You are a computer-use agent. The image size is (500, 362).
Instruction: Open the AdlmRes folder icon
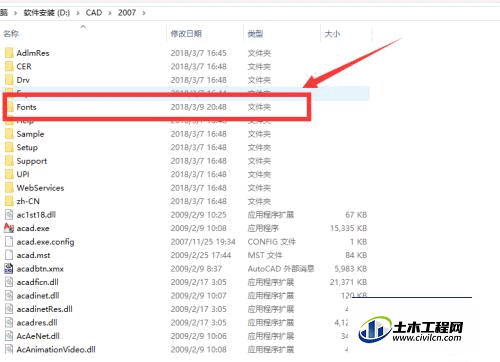9,53
